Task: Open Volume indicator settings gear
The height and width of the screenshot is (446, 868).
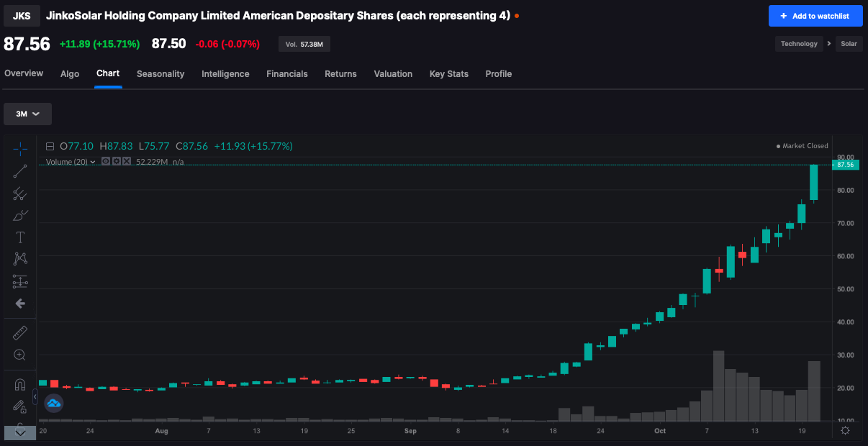Action: (115, 161)
